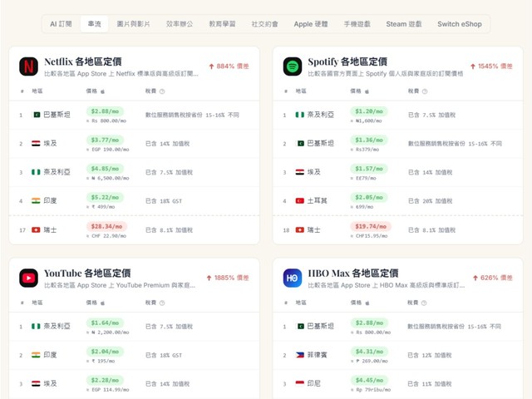
Task: Click the $19.74/mo red price badge
Action: click(371, 226)
